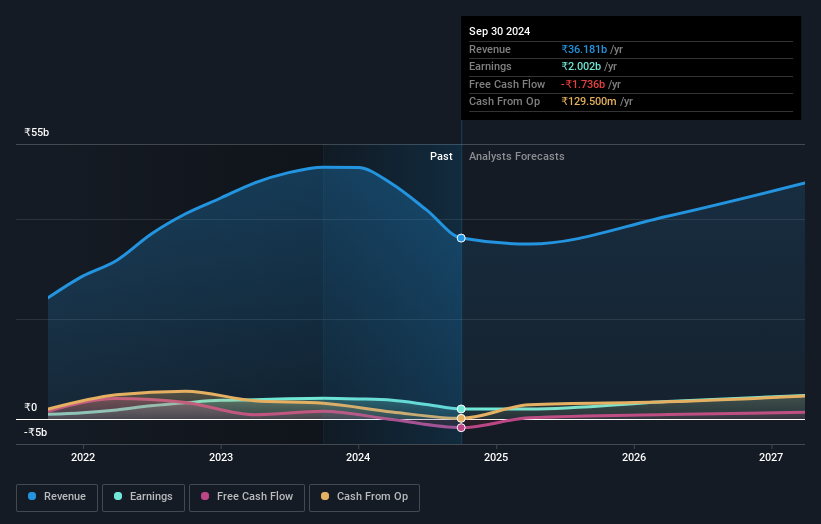
Task: Click the -₹1.736b free cash flow value
Action: tap(583, 84)
